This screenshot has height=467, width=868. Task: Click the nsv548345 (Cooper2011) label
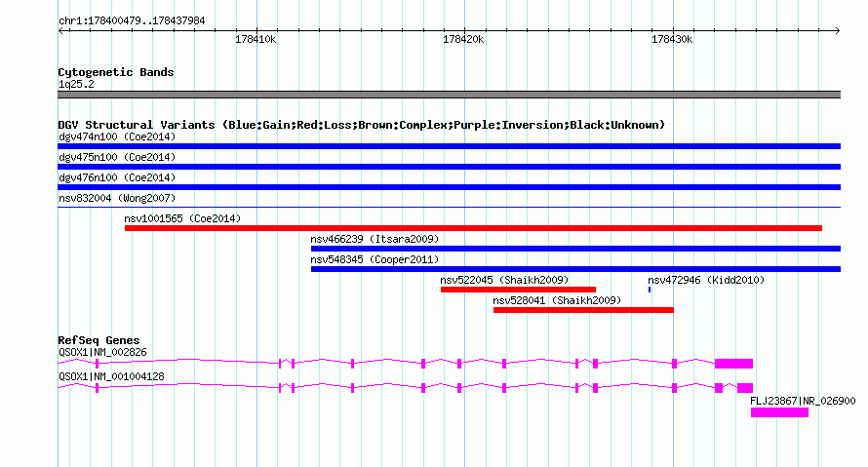pos(375,259)
